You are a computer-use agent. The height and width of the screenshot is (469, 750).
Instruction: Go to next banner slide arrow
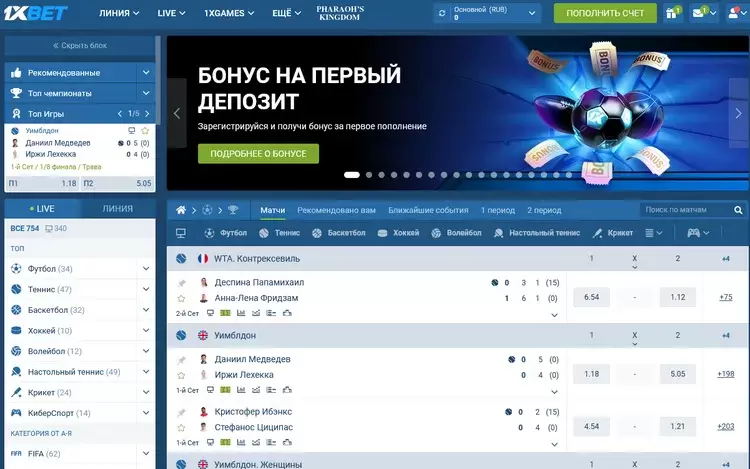[x=739, y=113]
